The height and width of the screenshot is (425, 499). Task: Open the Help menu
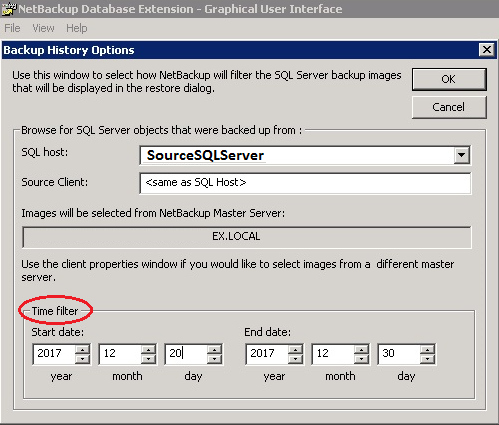point(77,28)
